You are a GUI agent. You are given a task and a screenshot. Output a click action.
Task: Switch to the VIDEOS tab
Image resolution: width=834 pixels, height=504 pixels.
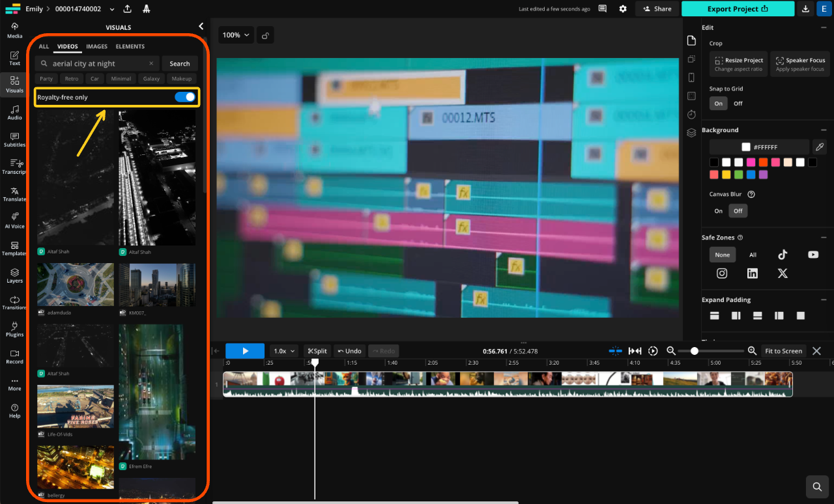[x=68, y=47]
